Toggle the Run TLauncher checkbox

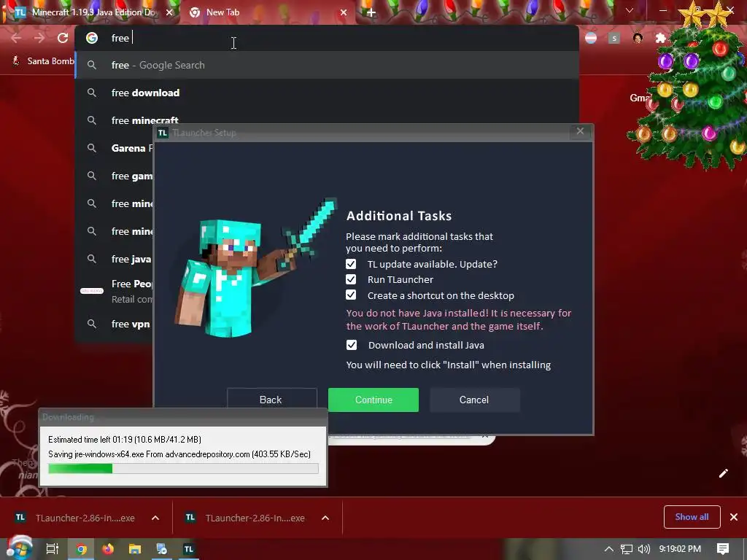coord(351,279)
